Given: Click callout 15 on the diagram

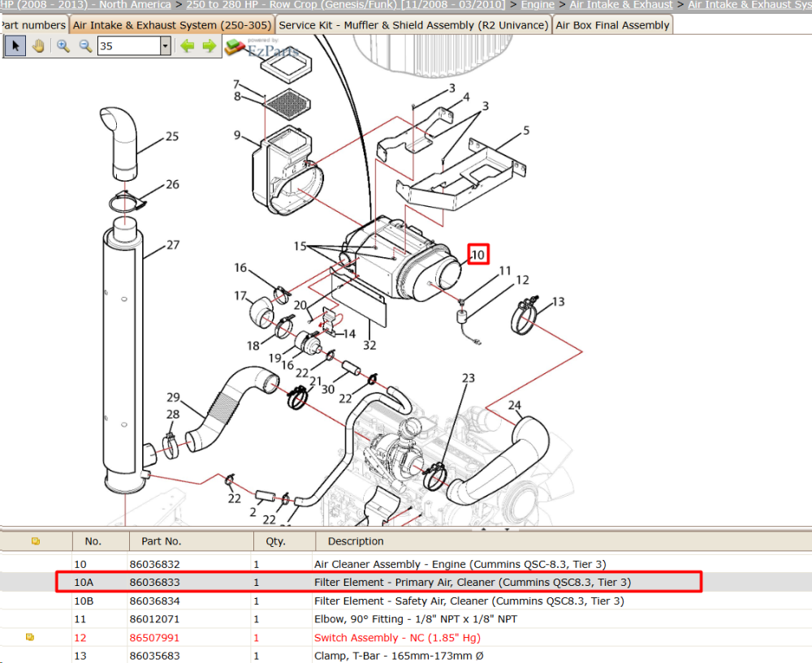Looking at the screenshot, I should (x=300, y=247).
